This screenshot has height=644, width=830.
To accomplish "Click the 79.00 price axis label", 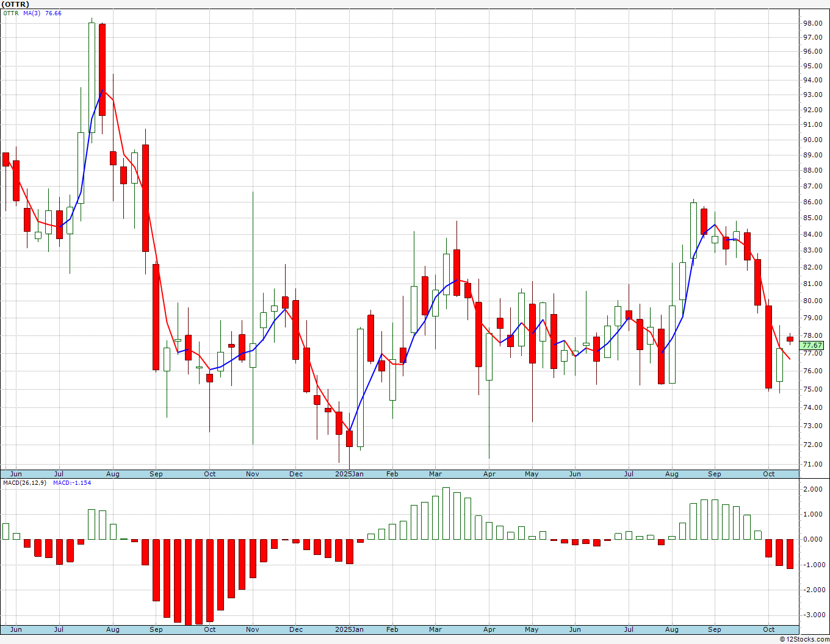I will click(x=812, y=318).
